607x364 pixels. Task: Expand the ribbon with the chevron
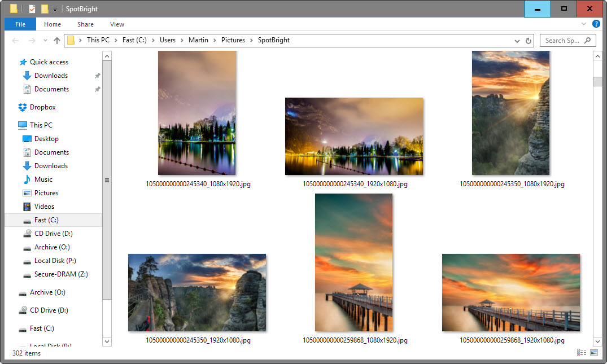point(584,24)
